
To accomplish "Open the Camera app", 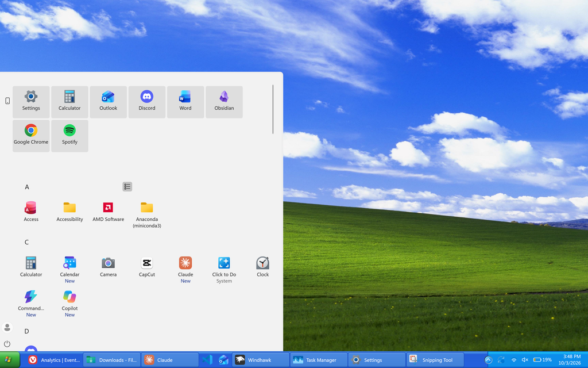I will tap(109, 267).
